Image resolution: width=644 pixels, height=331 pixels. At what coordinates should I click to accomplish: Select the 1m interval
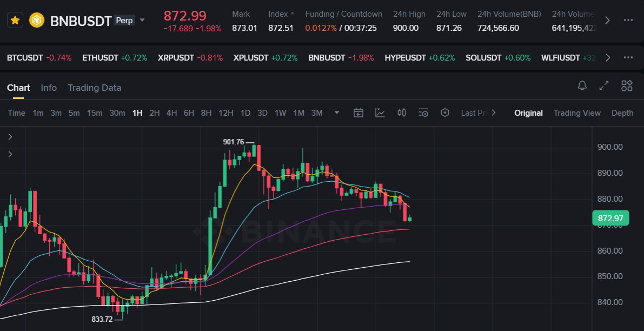(38, 113)
